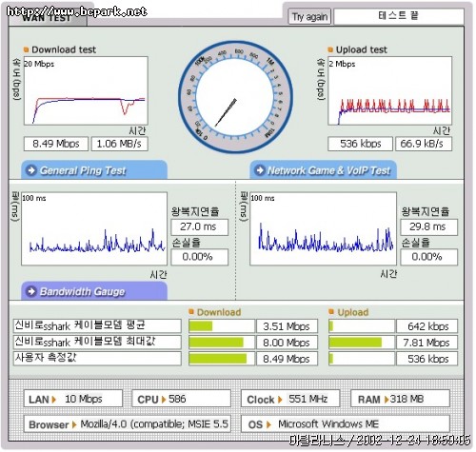Click the 8.49 Mbps download result box
Screen dimensions: 476x452
tap(56, 144)
